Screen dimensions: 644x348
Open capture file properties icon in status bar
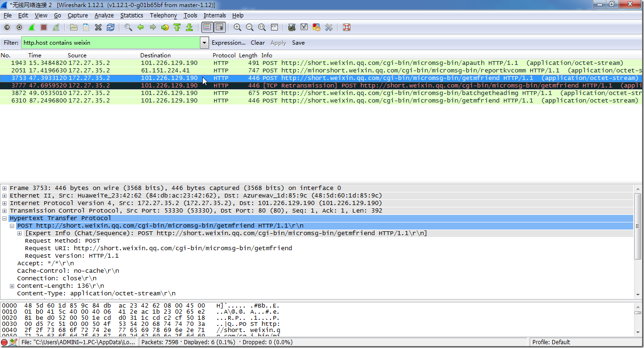[x=13, y=342]
